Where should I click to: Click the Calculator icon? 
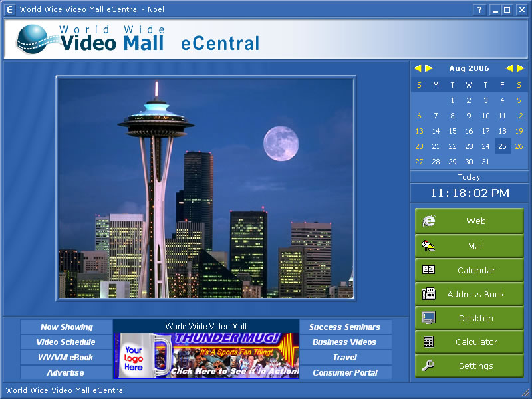(429, 342)
